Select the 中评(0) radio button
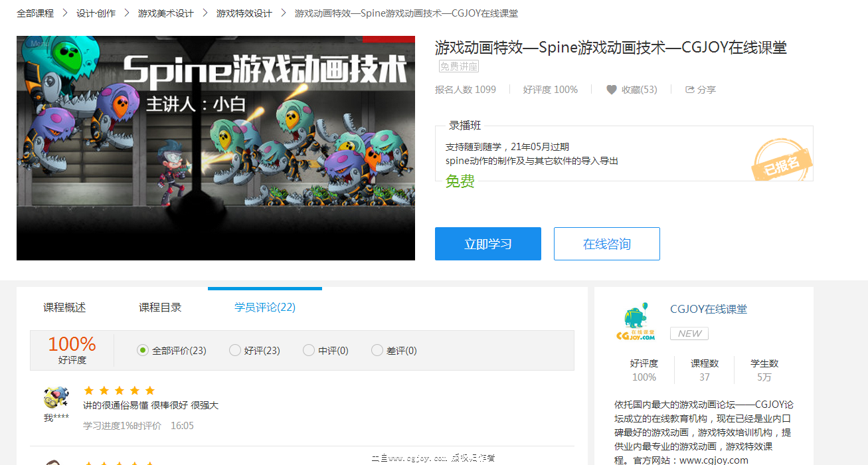The height and width of the screenshot is (465, 868). [308, 350]
